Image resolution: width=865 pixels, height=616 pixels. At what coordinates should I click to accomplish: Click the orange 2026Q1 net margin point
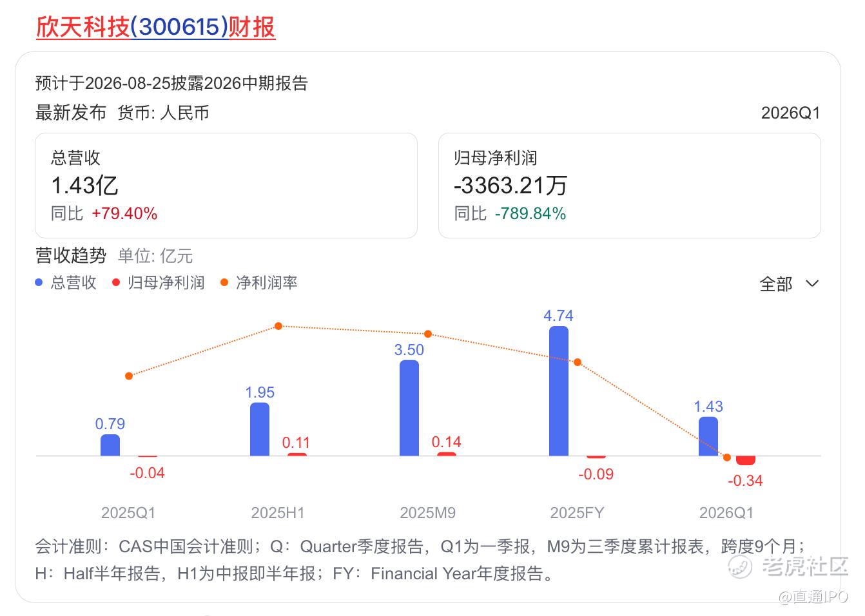click(x=727, y=457)
